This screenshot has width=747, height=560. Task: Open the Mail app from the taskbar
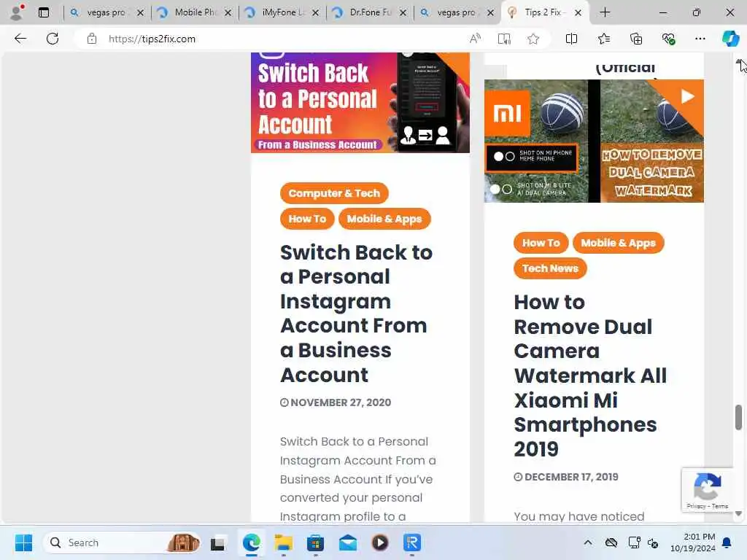[x=348, y=542]
